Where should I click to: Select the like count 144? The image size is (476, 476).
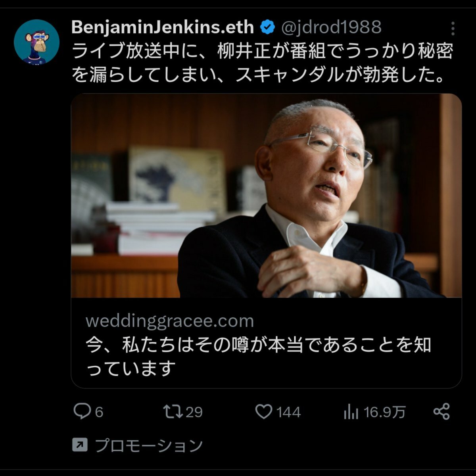pos(289,412)
